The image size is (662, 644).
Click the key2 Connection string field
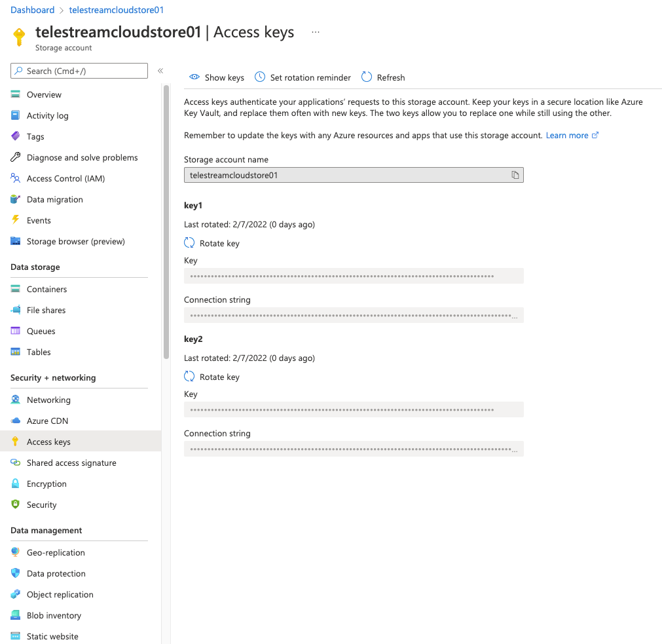(x=354, y=449)
